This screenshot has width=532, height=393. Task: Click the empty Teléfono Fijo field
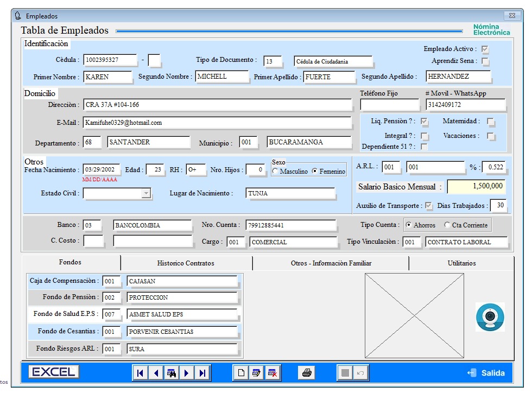[390, 105]
